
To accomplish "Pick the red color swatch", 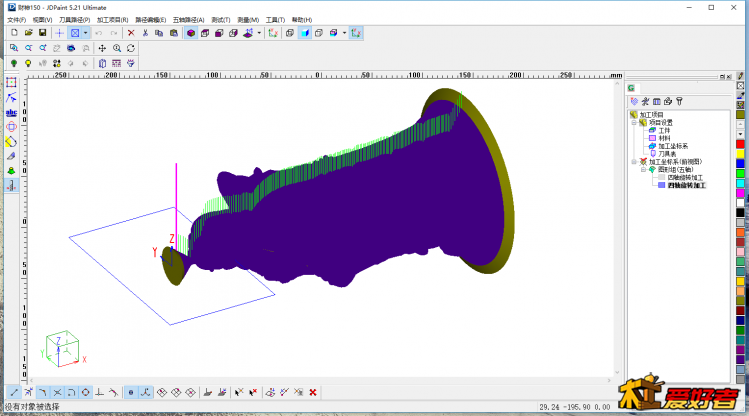I will point(740,144).
